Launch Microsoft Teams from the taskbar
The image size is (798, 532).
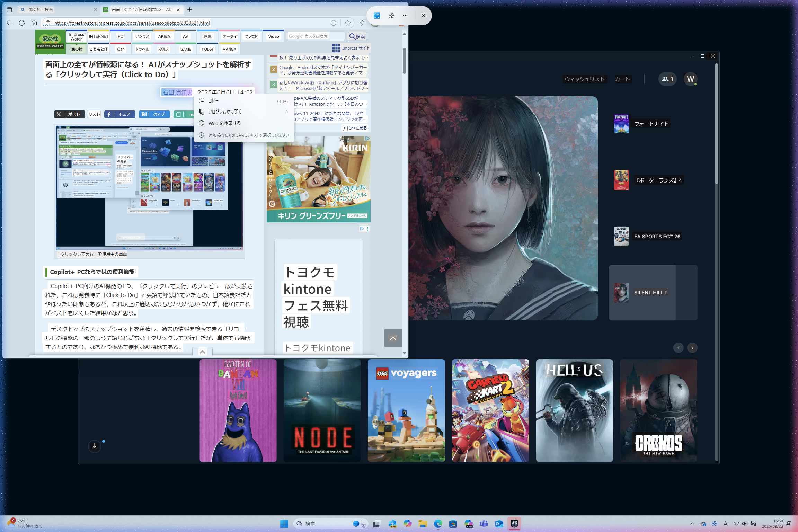point(483,523)
